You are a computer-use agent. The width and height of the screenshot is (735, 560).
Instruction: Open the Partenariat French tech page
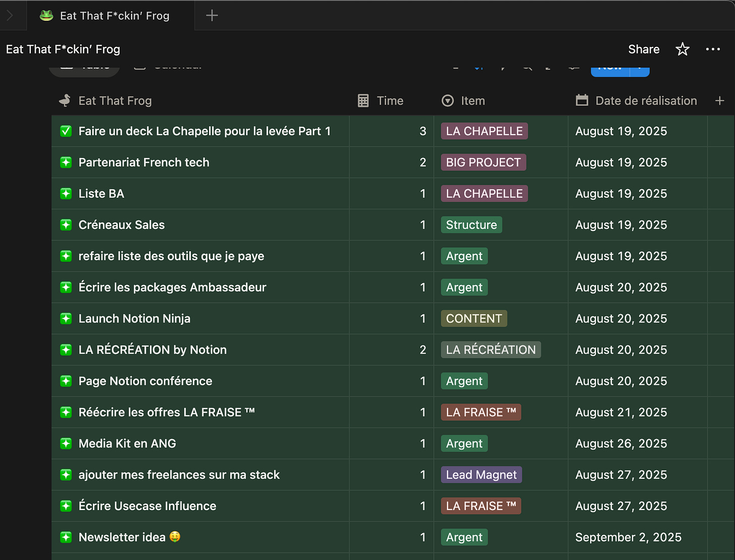click(144, 162)
